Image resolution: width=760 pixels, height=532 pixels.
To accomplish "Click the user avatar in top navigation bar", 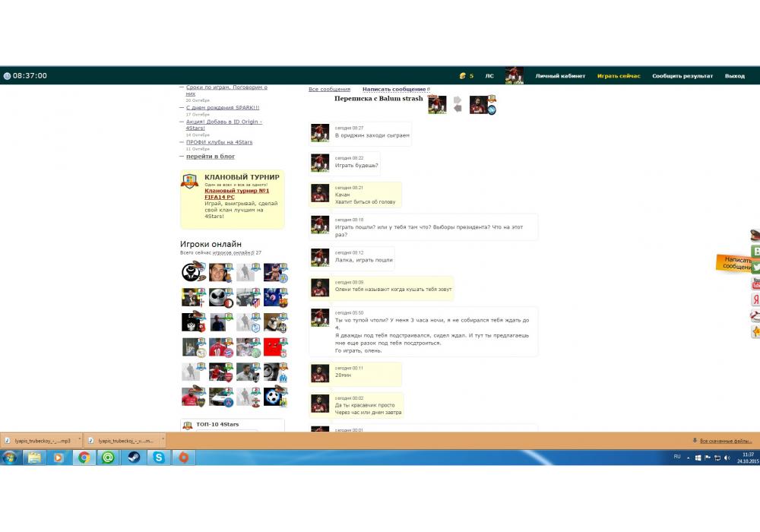I will [x=515, y=76].
